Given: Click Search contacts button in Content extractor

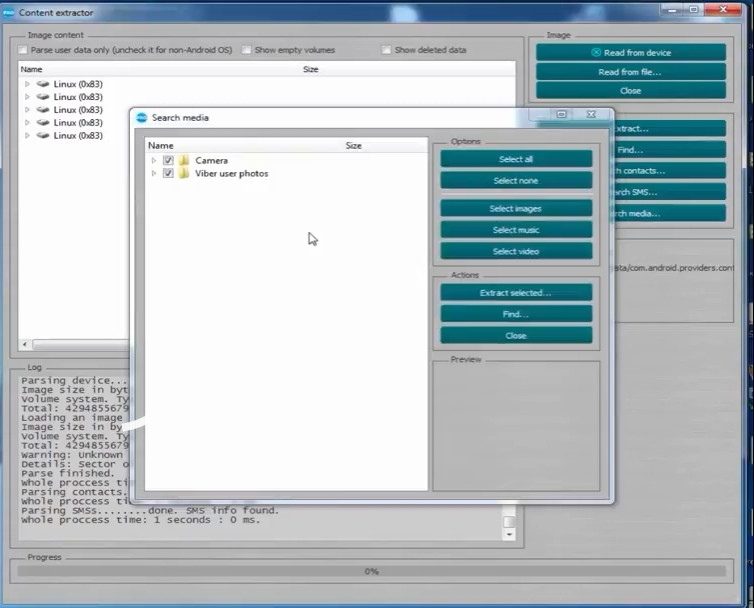Looking at the screenshot, I should [x=670, y=171].
